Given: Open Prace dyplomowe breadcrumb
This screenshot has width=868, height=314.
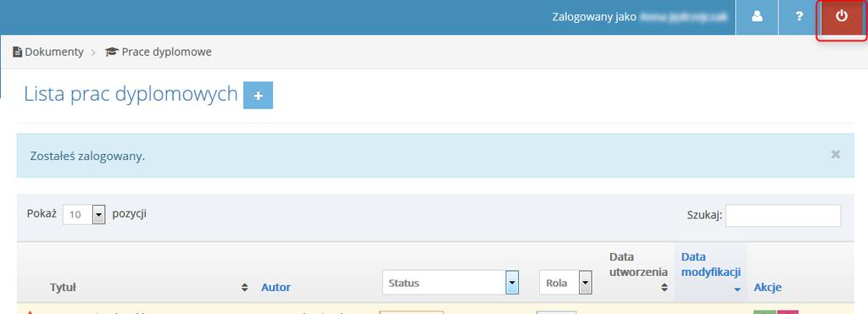Looking at the screenshot, I should [159, 52].
